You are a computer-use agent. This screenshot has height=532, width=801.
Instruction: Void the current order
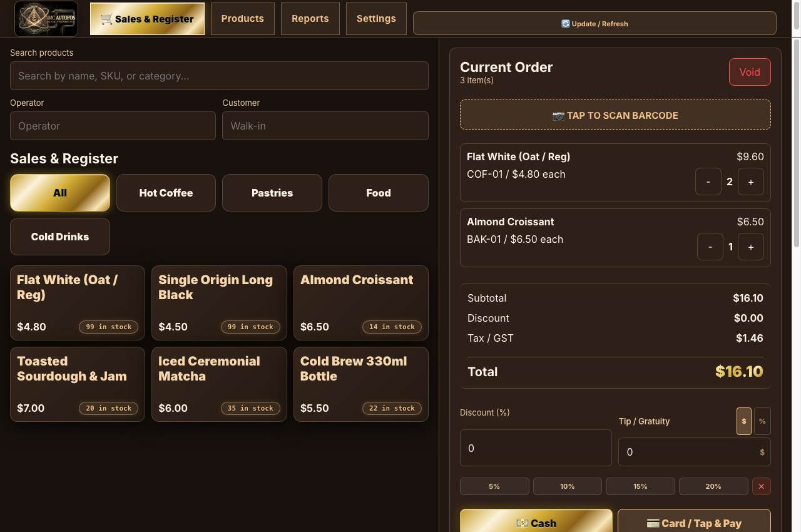750,72
